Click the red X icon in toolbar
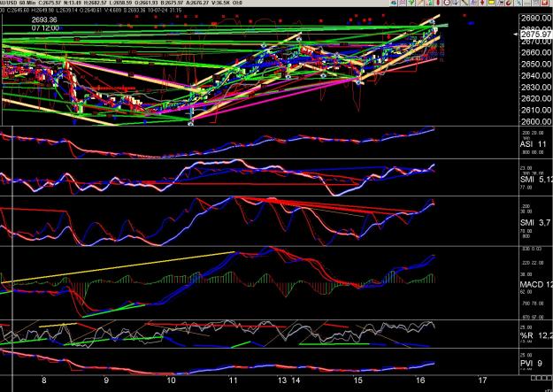Viewport: 553px width, 392px height. click(544, 3)
